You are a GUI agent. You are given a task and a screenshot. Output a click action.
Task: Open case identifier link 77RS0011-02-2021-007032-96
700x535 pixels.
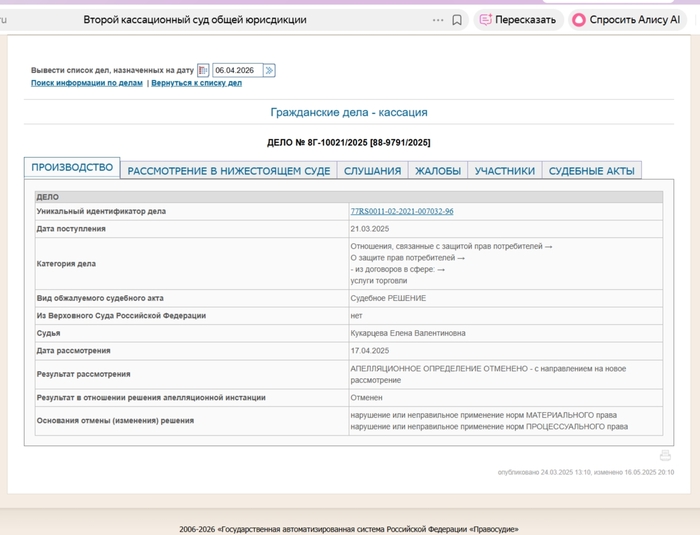401,212
